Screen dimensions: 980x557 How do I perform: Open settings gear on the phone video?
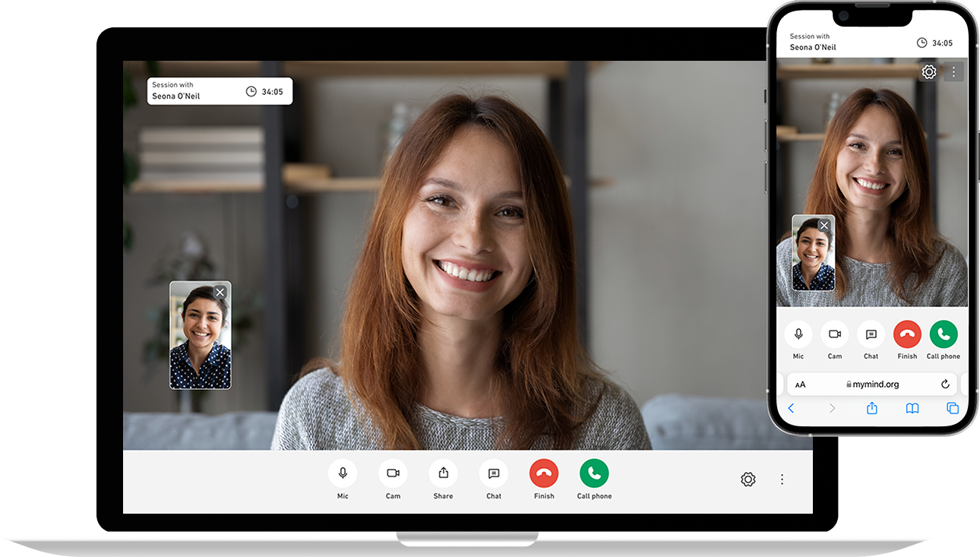pos(929,72)
